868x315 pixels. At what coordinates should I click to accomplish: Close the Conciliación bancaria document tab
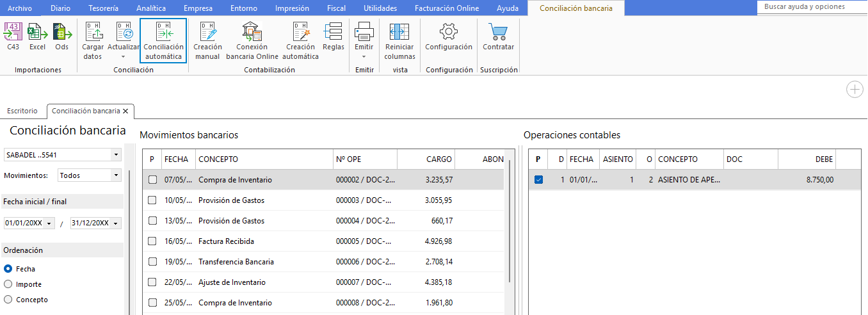tap(126, 111)
